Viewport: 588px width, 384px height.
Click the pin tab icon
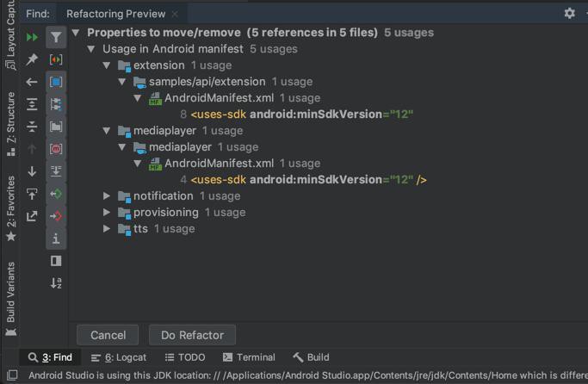32,59
